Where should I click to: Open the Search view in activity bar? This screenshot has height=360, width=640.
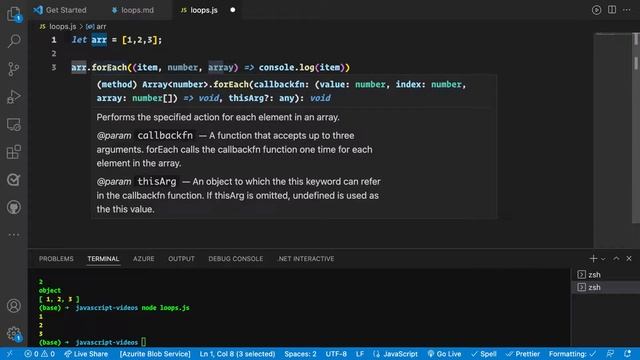coord(14,41)
